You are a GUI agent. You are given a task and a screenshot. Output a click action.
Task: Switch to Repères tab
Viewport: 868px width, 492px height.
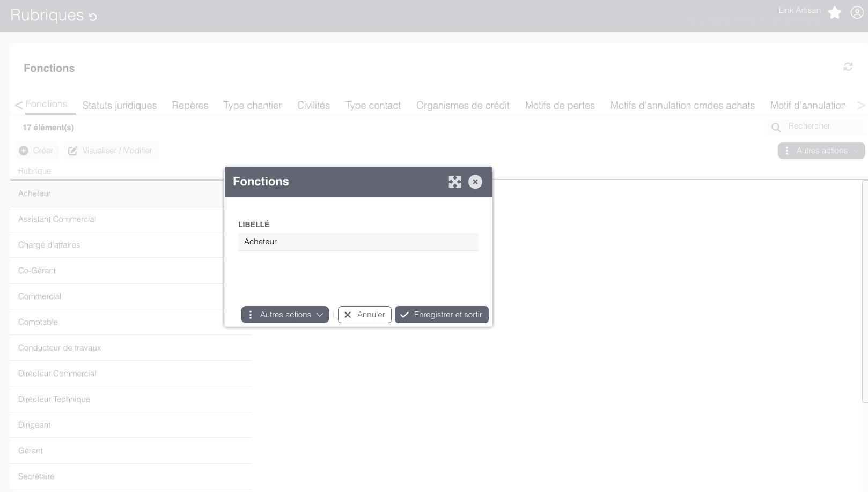click(190, 106)
